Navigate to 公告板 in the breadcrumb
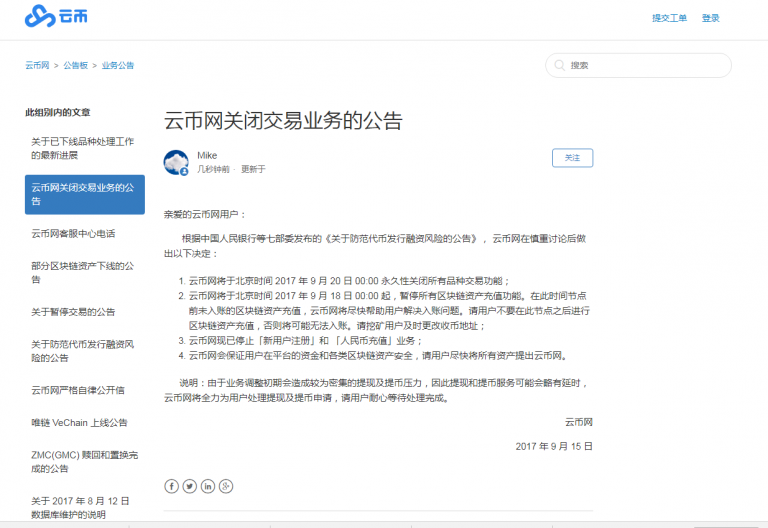This screenshot has height=528, width=768. [x=76, y=65]
